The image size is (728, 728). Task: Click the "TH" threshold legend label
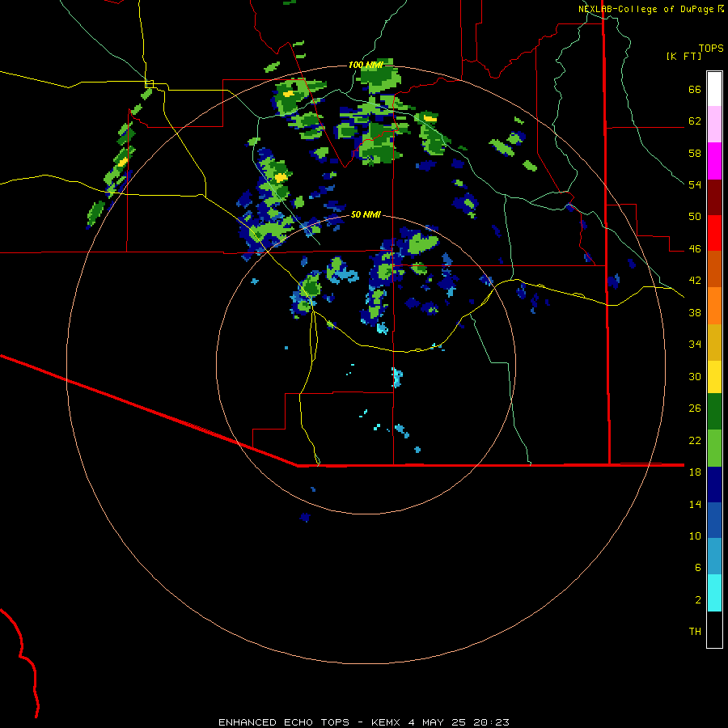point(695,631)
